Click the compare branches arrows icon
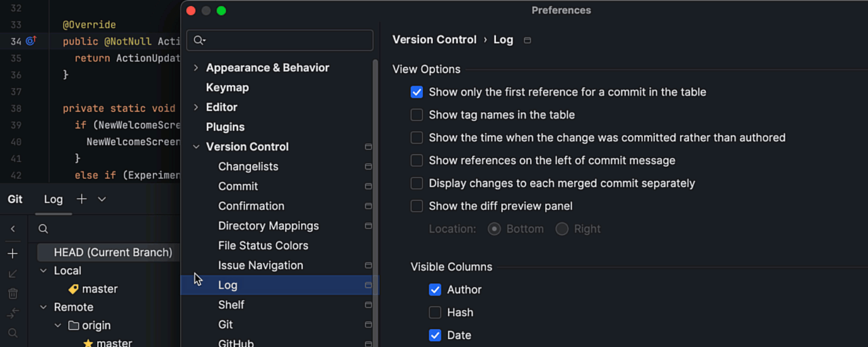Viewport: 868px width, 347px height. pyautogui.click(x=13, y=313)
